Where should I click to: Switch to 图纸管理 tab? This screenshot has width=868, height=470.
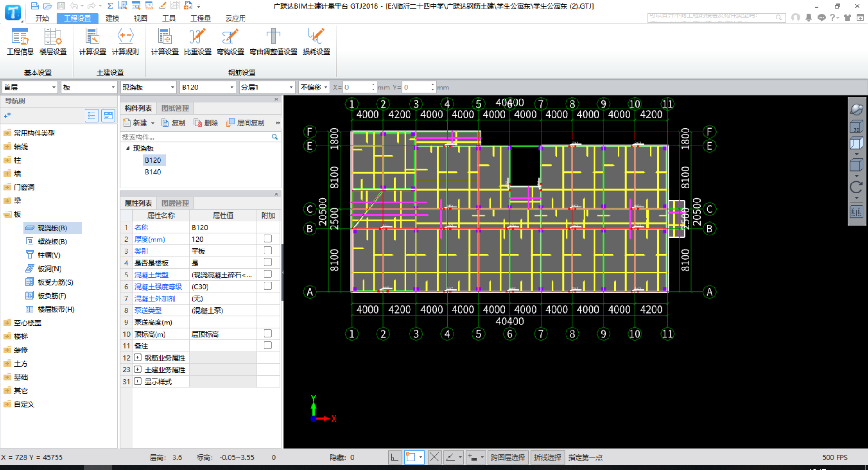[x=175, y=108]
